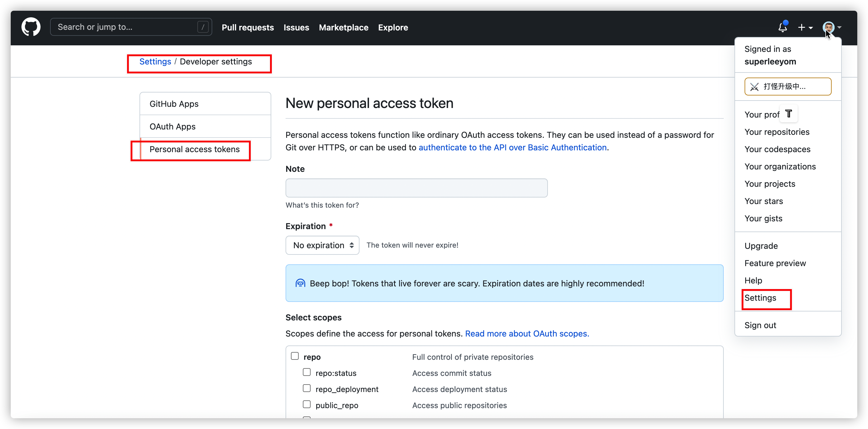Open Personal access tokens sidebar item

[194, 149]
